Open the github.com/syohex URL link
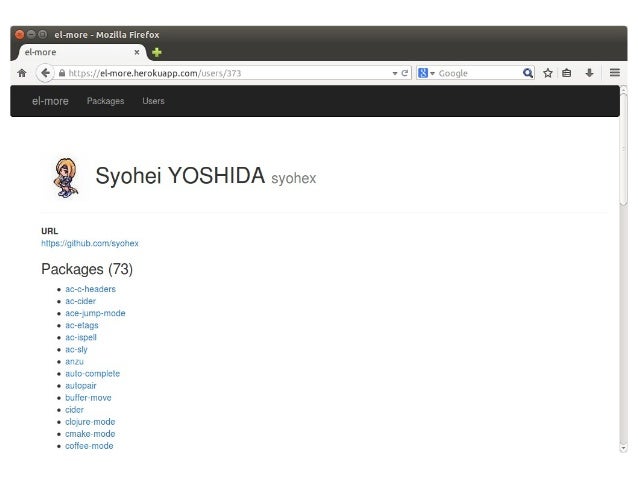The height and width of the screenshot is (479, 638). click(x=90, y=243)
